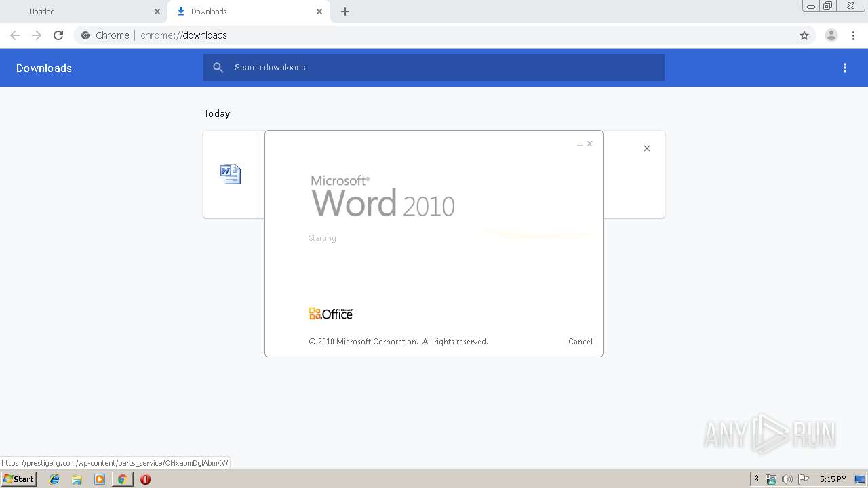The width and height of the screenshot is (868, 488).
Task: Focus the Search downloads field
Action: coord(434,68)
